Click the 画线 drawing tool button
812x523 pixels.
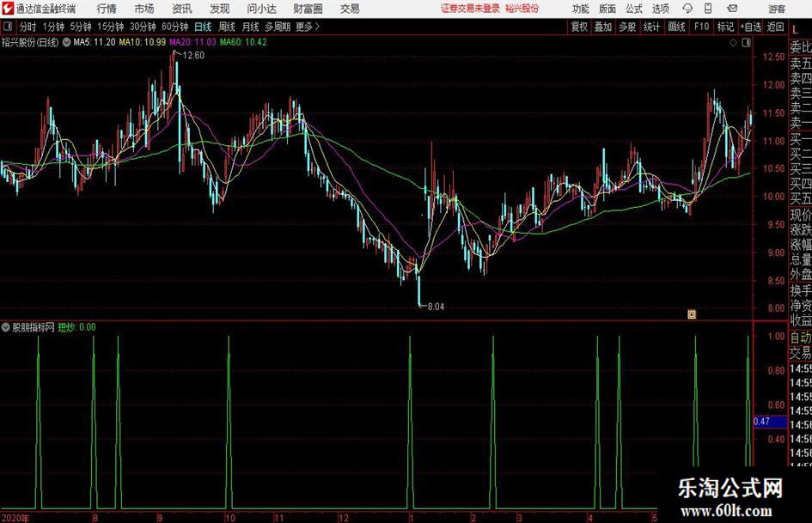(x=676, y=27)
